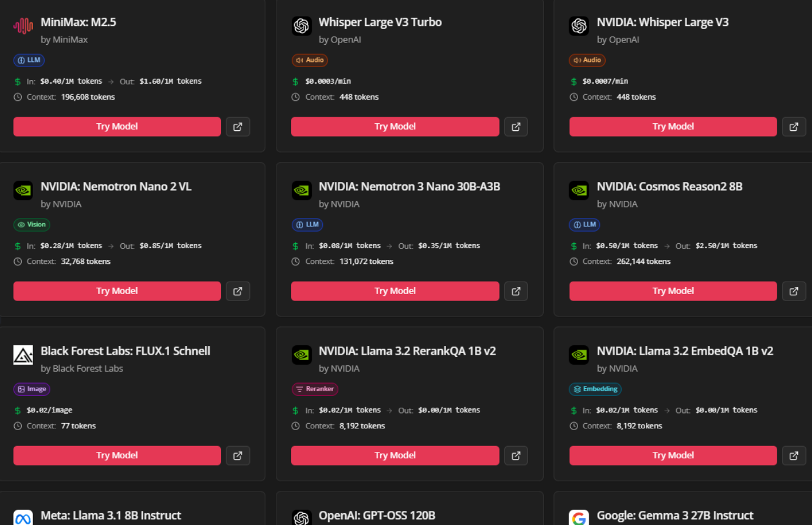The image size is (812, 525).
Task: Open the NVIDIA: Nemotron 3 Nano 30B-A3B title
Action: 410,187
